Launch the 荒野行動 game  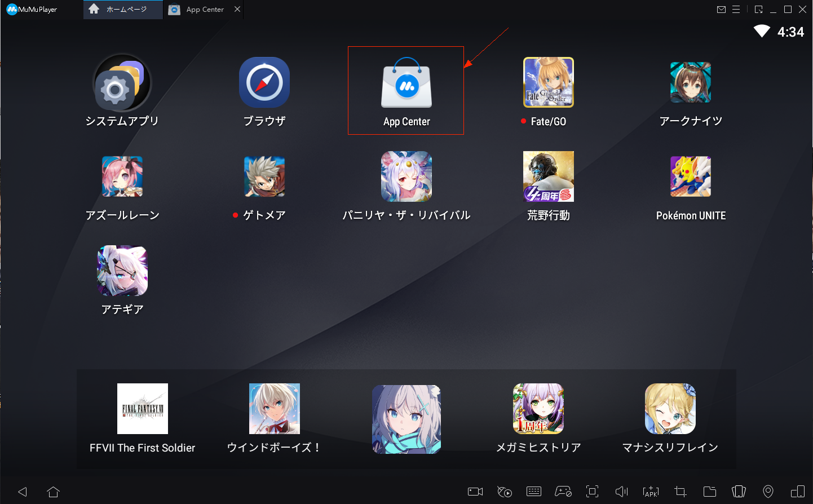coord(549,176)
